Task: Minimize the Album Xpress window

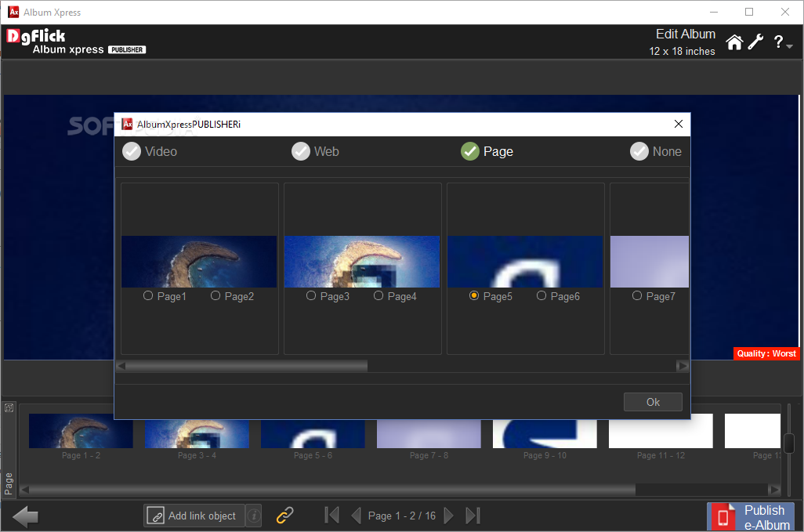Action: tap(714, 12)
